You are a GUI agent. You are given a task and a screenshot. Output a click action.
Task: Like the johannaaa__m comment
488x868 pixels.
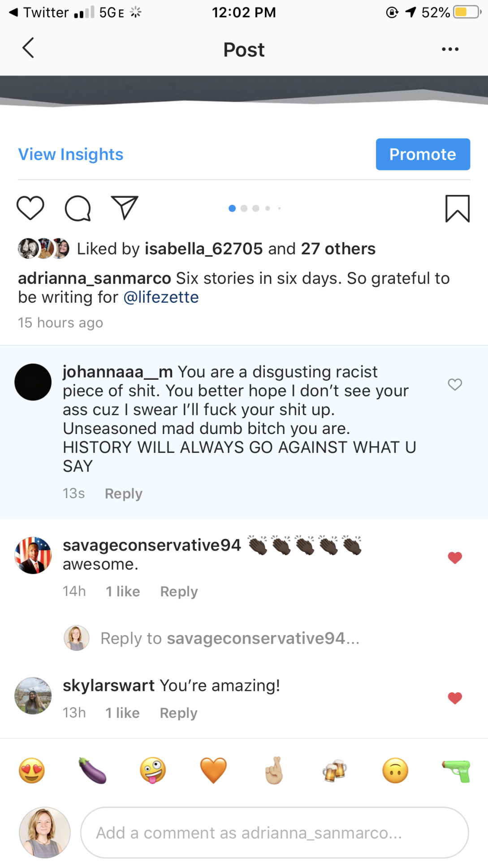click(x=454, y=384)
